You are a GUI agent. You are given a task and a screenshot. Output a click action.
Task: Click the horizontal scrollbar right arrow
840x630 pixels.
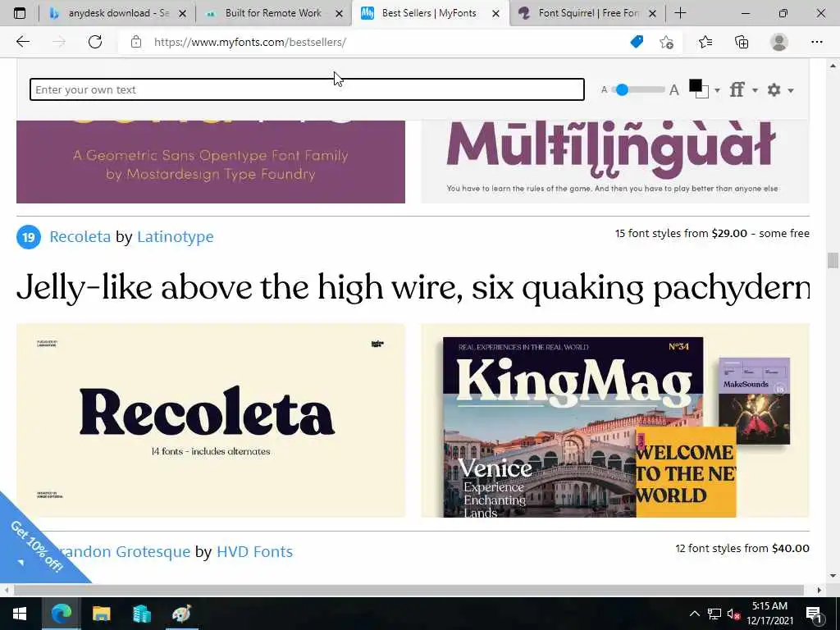819,590
